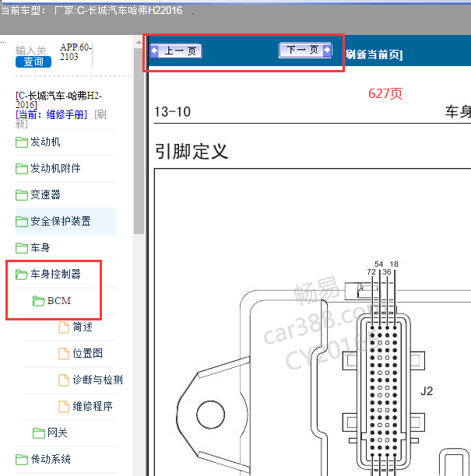
Task: Click the C-长城汽车-哈弗H2-2016 title text
Action: (x=58, y=100)
